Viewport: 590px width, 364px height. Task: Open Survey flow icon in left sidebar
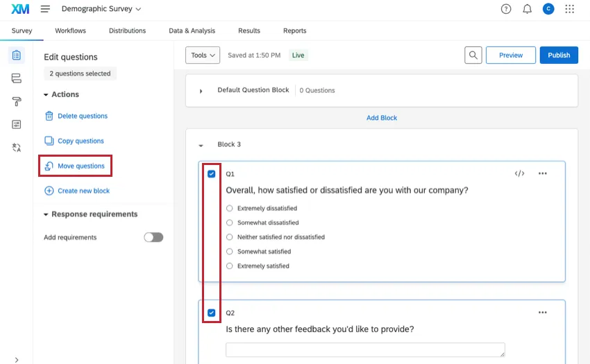coord(17,78)
